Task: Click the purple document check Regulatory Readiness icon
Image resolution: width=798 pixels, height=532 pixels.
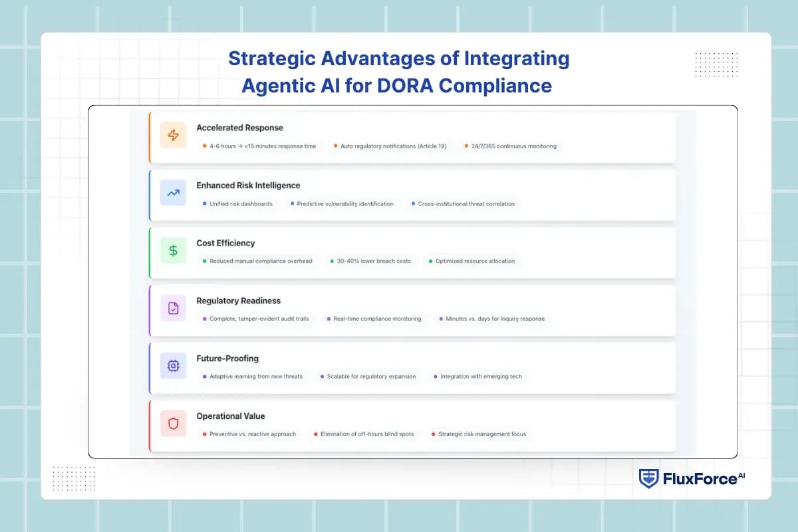Action: (174, 308)
